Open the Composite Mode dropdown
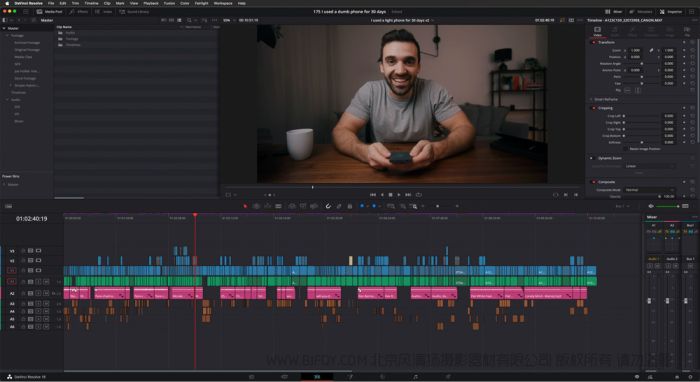700x382 pixels. click(x=649, y=190)
